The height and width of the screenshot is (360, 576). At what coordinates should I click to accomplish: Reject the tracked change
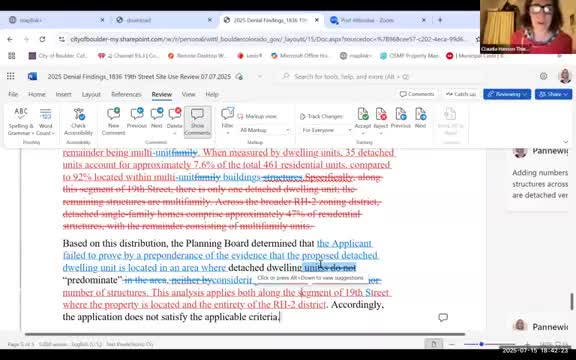click(381, 118)
